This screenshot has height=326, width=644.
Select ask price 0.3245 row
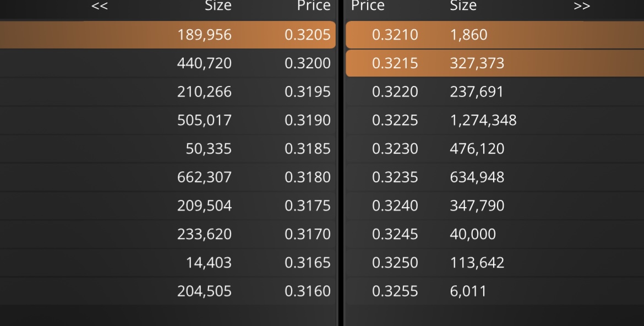[x=495, y=234]
